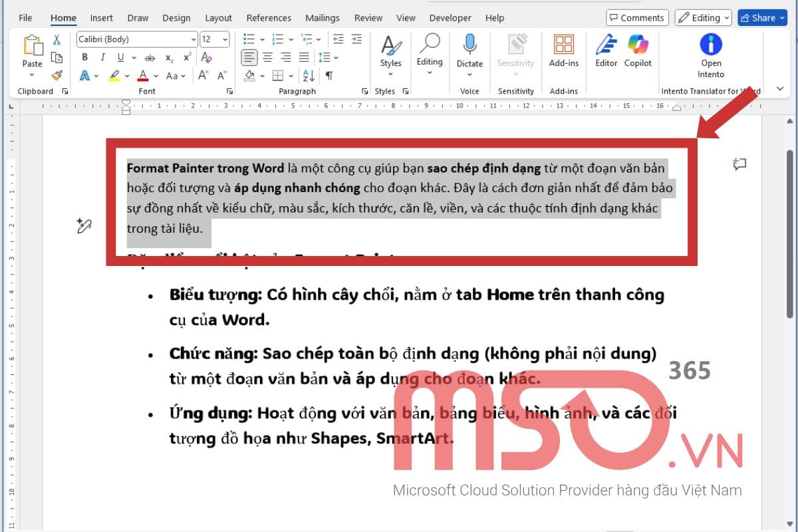Image resolution: width=798 pixels, height=532 pixels.
Task: Click the new comment icon in right margin
Action: (739, 164)
